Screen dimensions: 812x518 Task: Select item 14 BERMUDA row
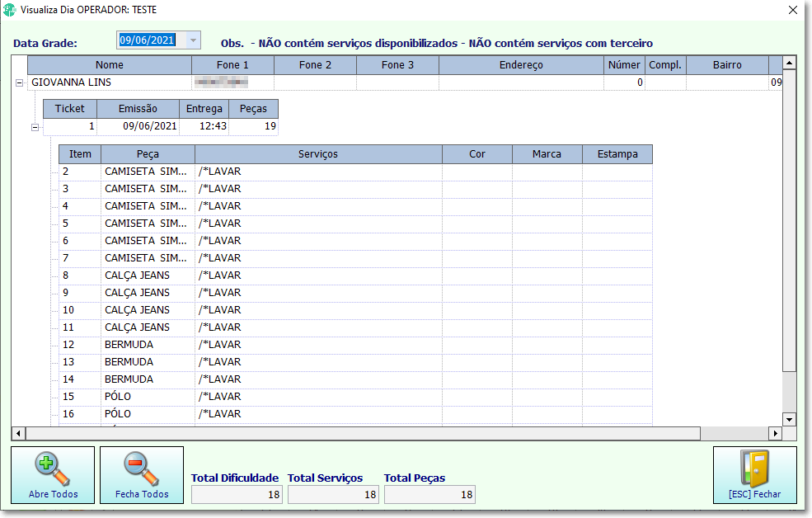(x=355, y=379)
